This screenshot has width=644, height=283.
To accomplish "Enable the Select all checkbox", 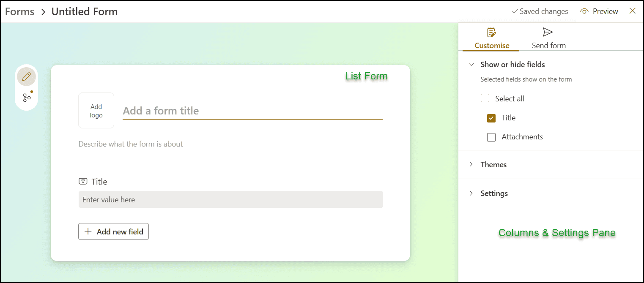I will tap(485, 98).
